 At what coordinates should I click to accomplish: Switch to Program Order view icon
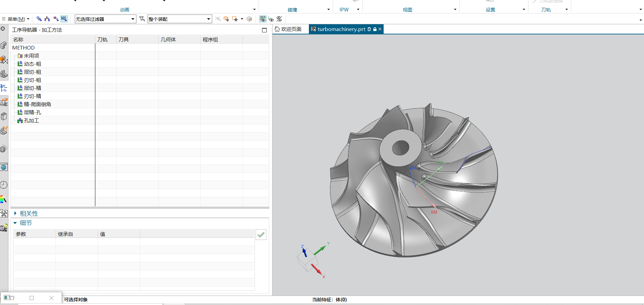tap(39, 19)
